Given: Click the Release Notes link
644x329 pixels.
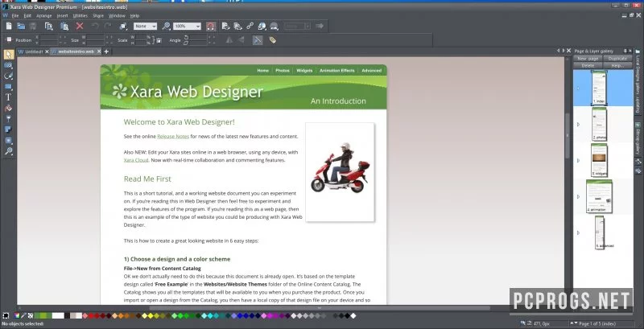Looking at the screenshot, I should pos(173,136).
